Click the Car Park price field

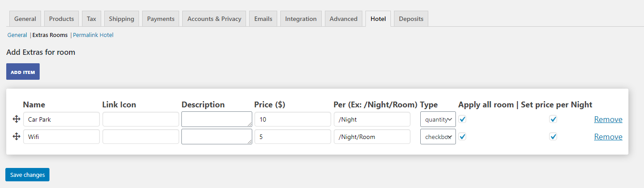292,119
